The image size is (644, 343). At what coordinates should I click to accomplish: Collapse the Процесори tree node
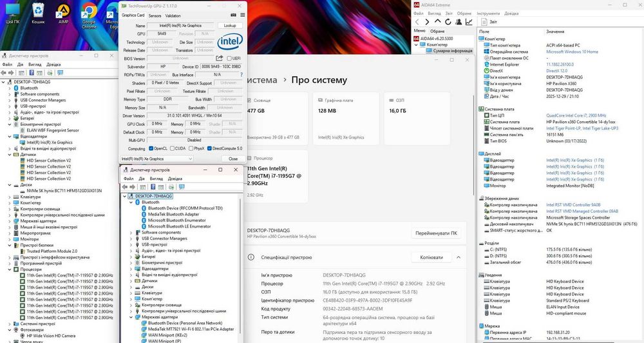coord(10,269)
